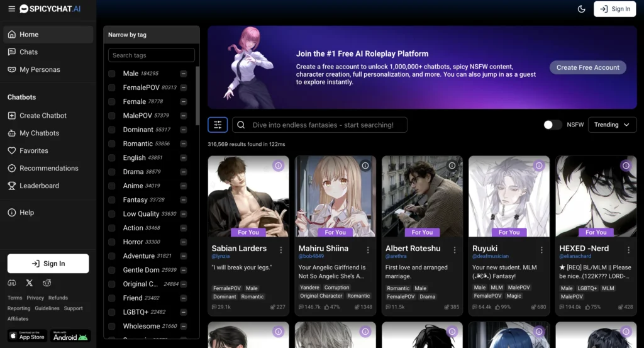This screenshot has height=348, width=644.
Task: Open the filter settings icon
Action: pyautogui.click(x=218, y=125)
